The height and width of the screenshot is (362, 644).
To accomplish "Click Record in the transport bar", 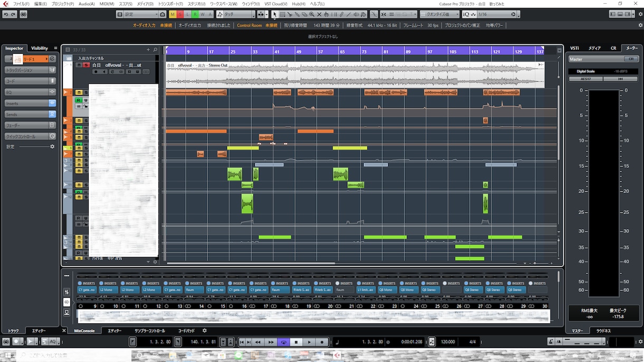I will 322,342.
